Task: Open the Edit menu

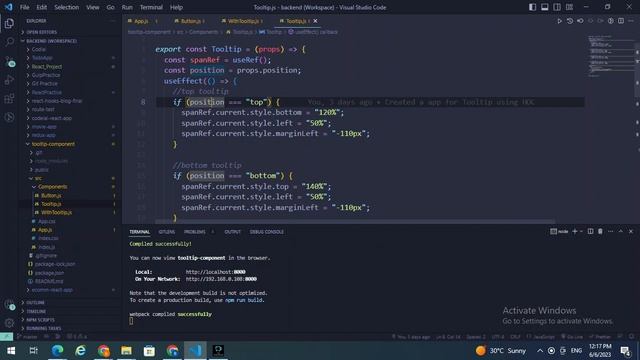Action: click(x=41, y=7)
